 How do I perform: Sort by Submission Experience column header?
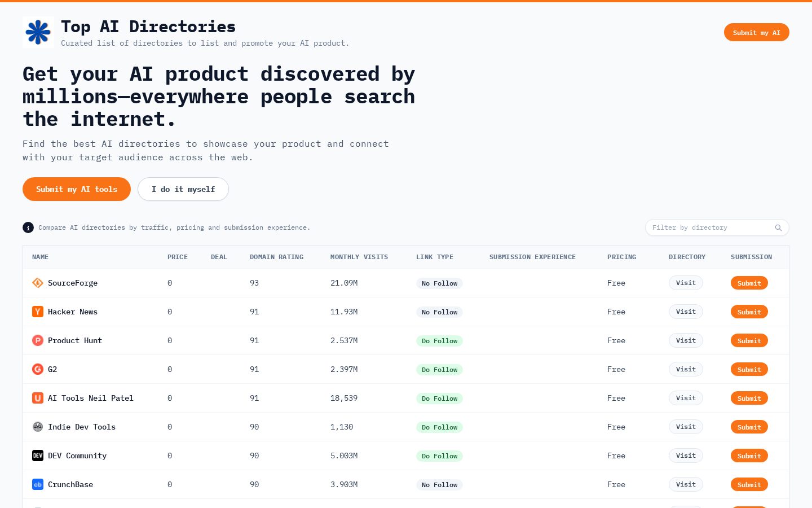(x=532, y=257)
